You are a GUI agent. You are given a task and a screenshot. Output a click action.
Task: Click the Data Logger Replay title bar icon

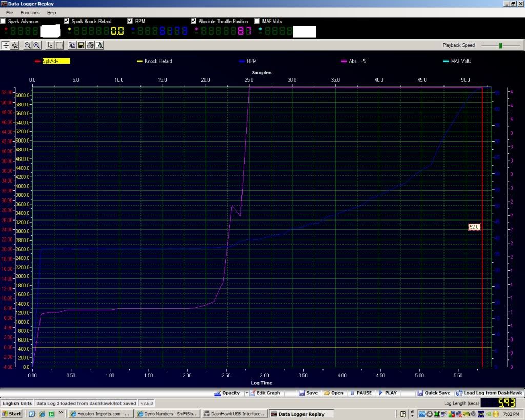4,4
